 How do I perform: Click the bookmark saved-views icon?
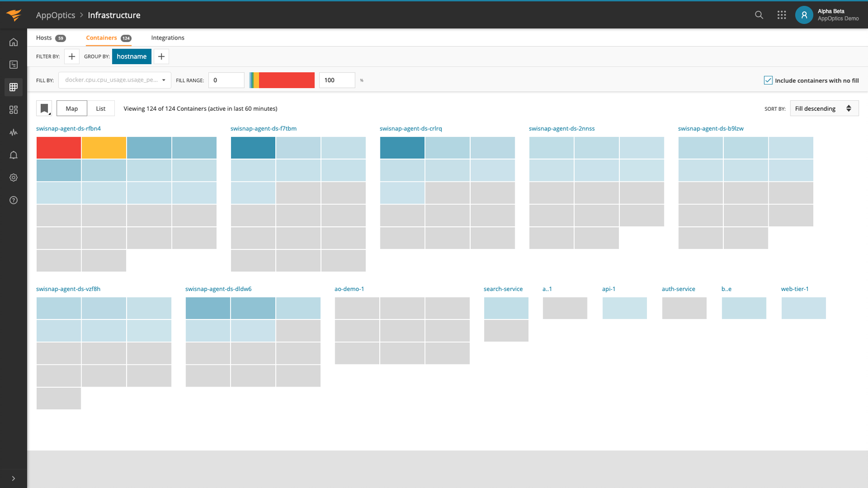click(44, 108)
